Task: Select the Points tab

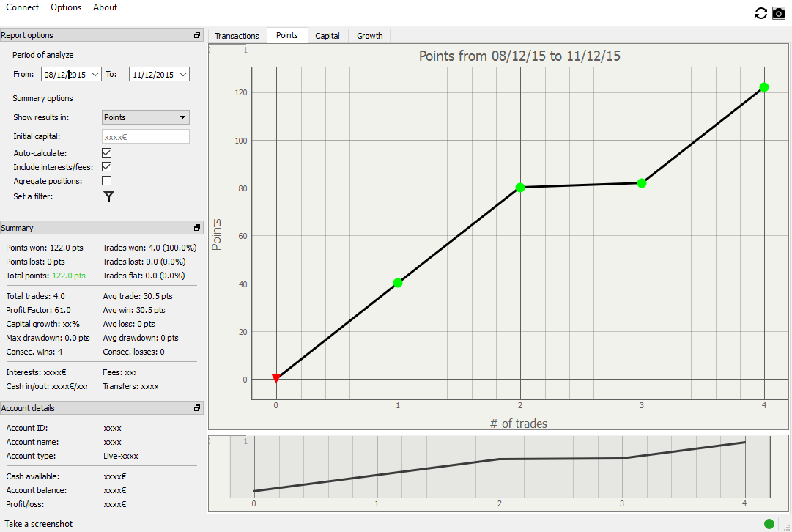Action: 287,35
